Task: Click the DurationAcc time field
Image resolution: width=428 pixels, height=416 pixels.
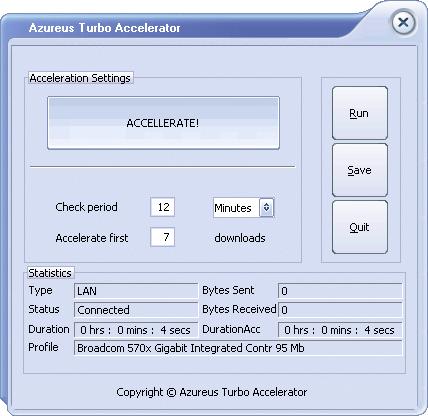Action: point(340,330)
